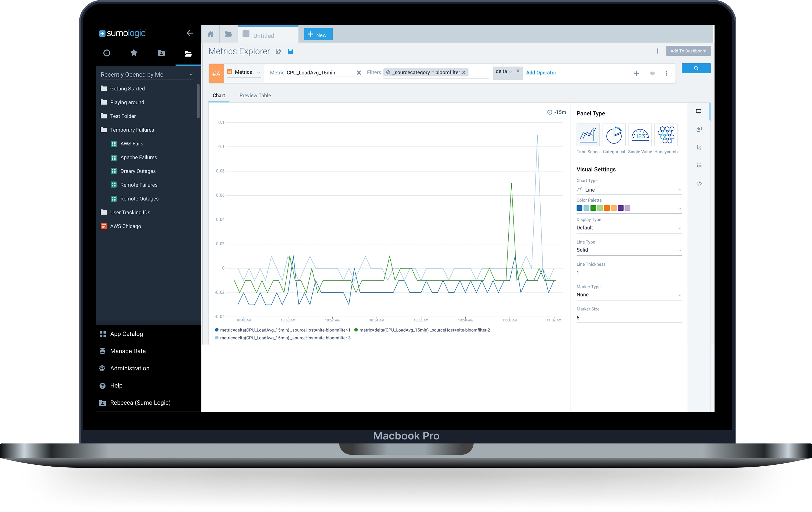The height and width of the screenshot is (512, 812).
Task: Choose the Single Value panel type
Action: point(640,135)
